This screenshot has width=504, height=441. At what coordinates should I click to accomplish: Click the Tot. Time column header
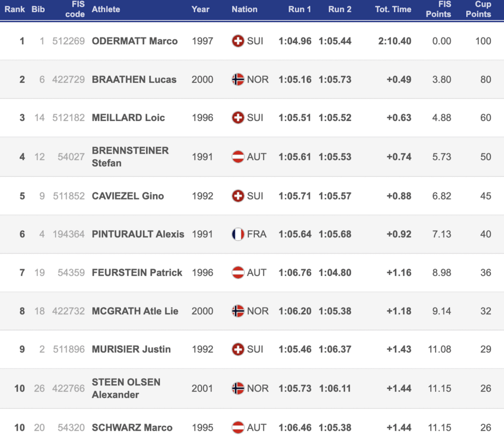[393, 9]
